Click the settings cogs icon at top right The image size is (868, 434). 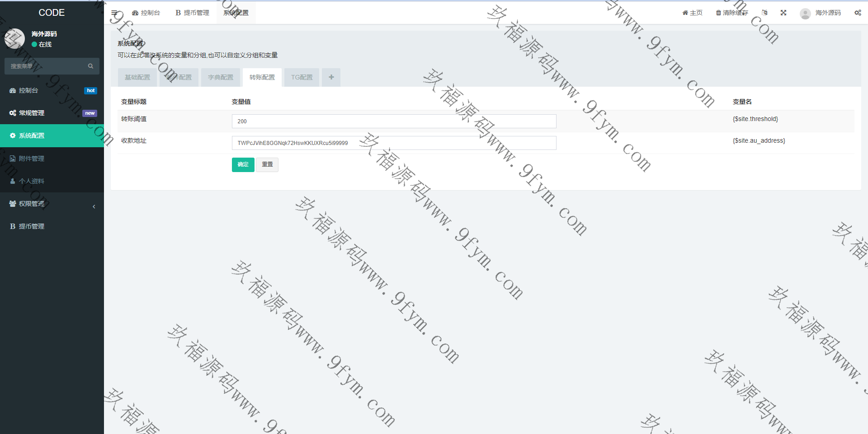[858, 13]
